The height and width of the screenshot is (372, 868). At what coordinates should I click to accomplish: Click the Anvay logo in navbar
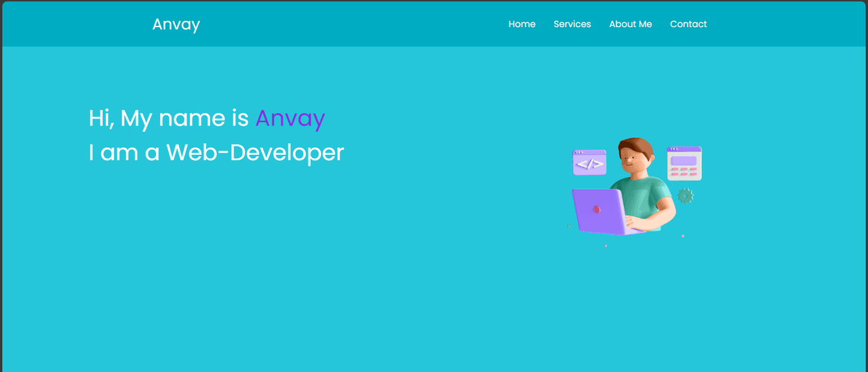[x=176, y=24]
